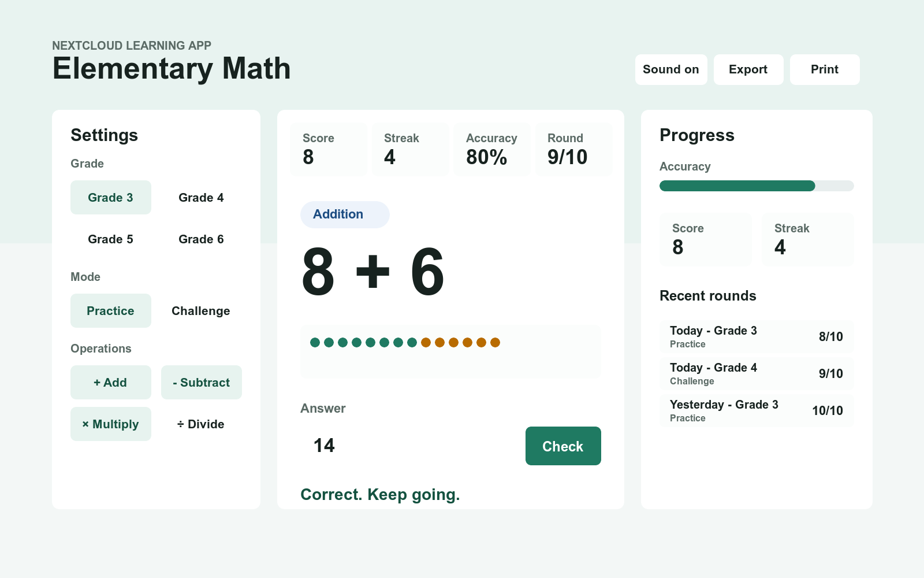Switch to Practice mode

pos(111,311)
